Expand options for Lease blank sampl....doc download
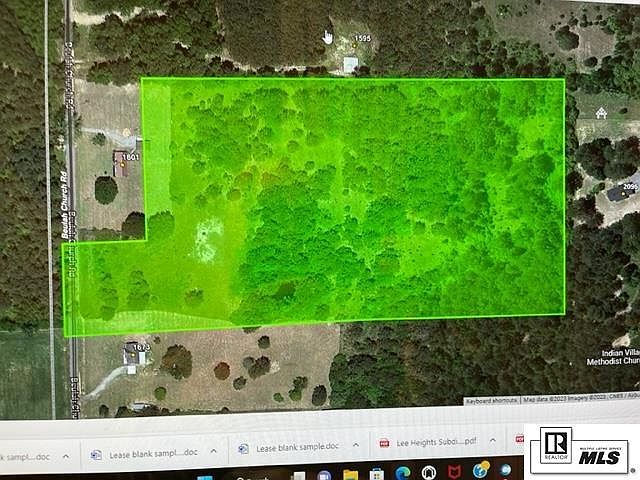The width and height of the screenshot is (640, 480). [x=213, y=451]
